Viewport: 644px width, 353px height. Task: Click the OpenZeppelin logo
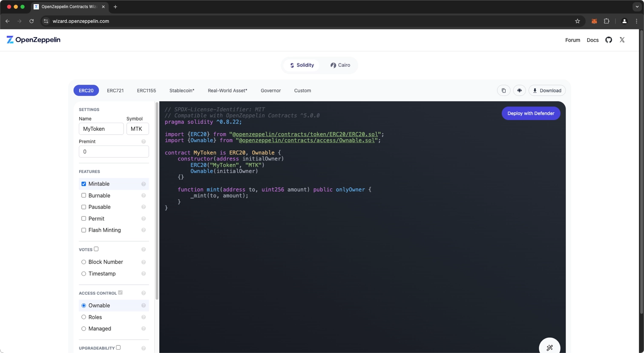[x=34, y=40]
